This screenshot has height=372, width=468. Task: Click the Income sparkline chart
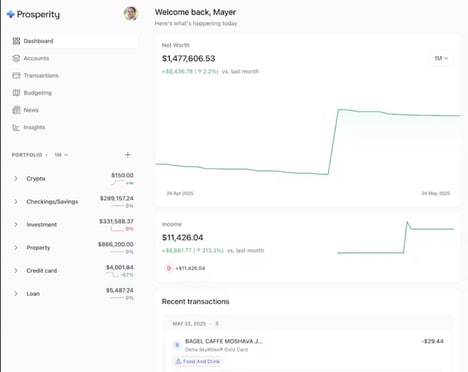click(395, 237)
